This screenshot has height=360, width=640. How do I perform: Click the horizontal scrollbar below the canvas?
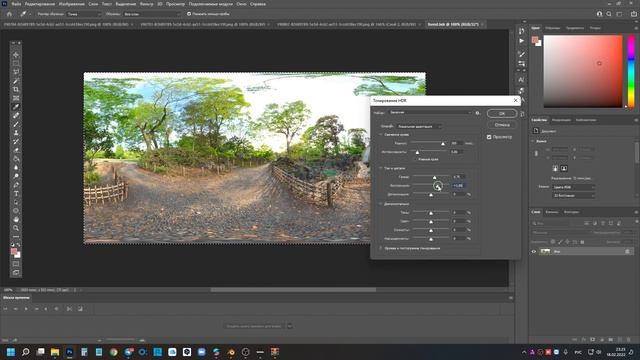[293, 290]
